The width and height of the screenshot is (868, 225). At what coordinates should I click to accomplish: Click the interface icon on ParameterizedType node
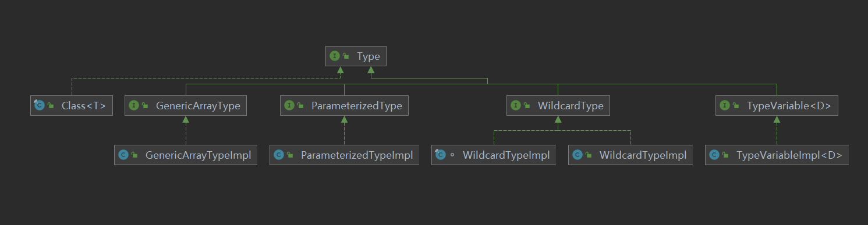click(x=289, y=106)
